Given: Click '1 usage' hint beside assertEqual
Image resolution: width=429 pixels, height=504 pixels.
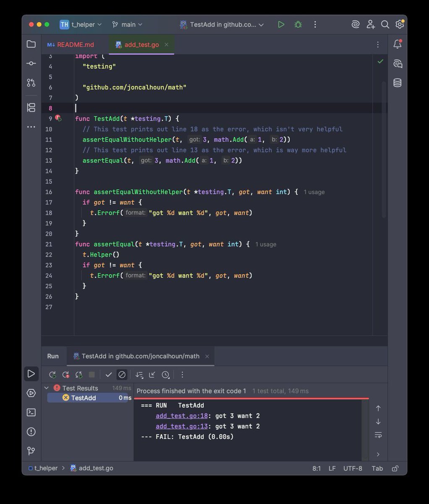Looking at the screenshot, I should pyautogui.click(x=266, y=244).
